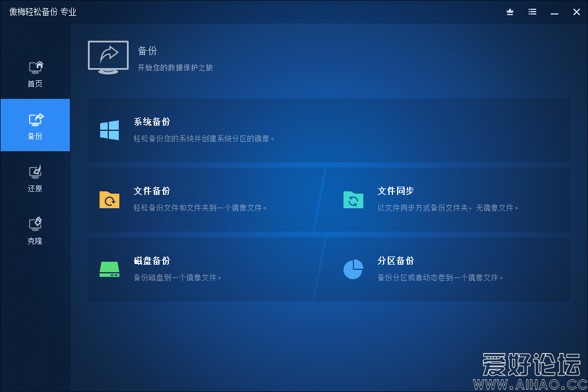Viewport: 588px width, 392px height.
Task: Click the 备份 page heading text
Action: (x=147, y=51)
